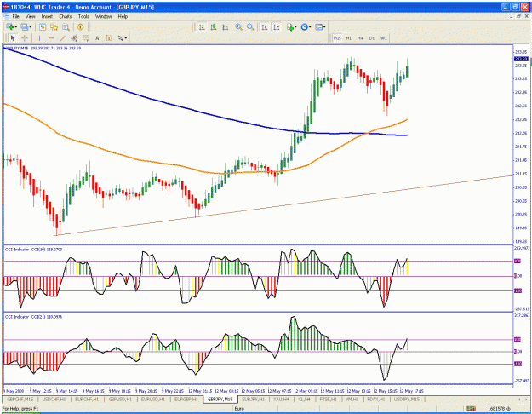532x414 pixels.
Task: Set timeframe to W1
Action: point(384,38)
